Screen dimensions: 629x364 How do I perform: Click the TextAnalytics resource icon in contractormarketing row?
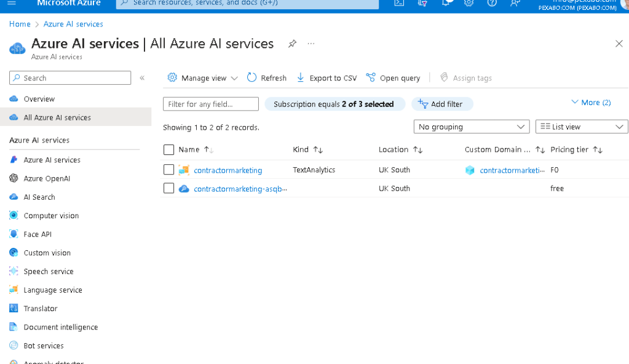pyautogui.click(x=184, y=170)
